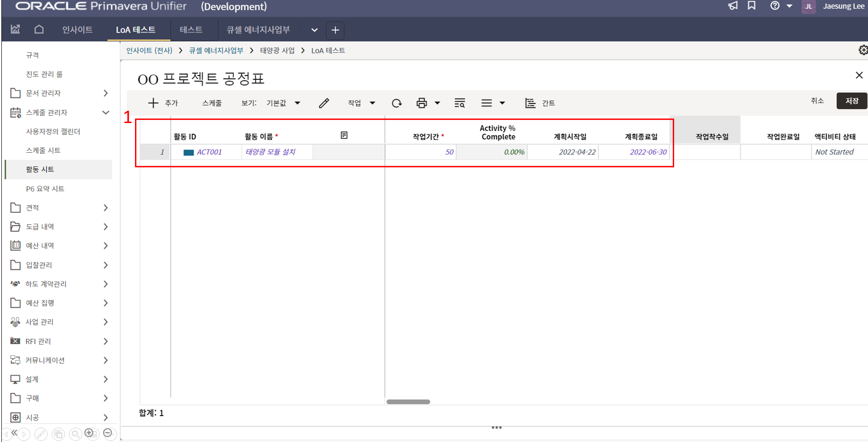This screenshot has height=442, width=868.
Task: Click the settings gear icon at right
Action: tap(863, 50)
